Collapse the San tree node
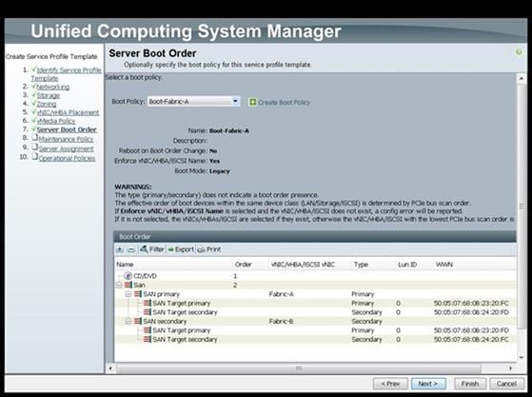The image size is (532, 397). 119,285
